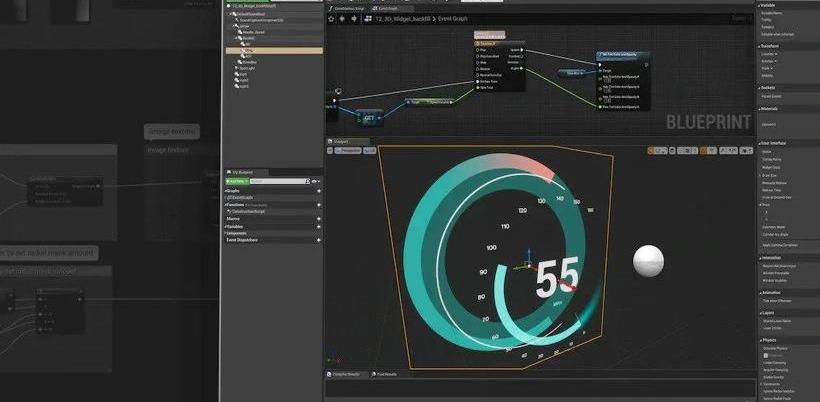Click the Lit view mode button
Viewport: 820px width, 402px height.
tap(370, 150)
